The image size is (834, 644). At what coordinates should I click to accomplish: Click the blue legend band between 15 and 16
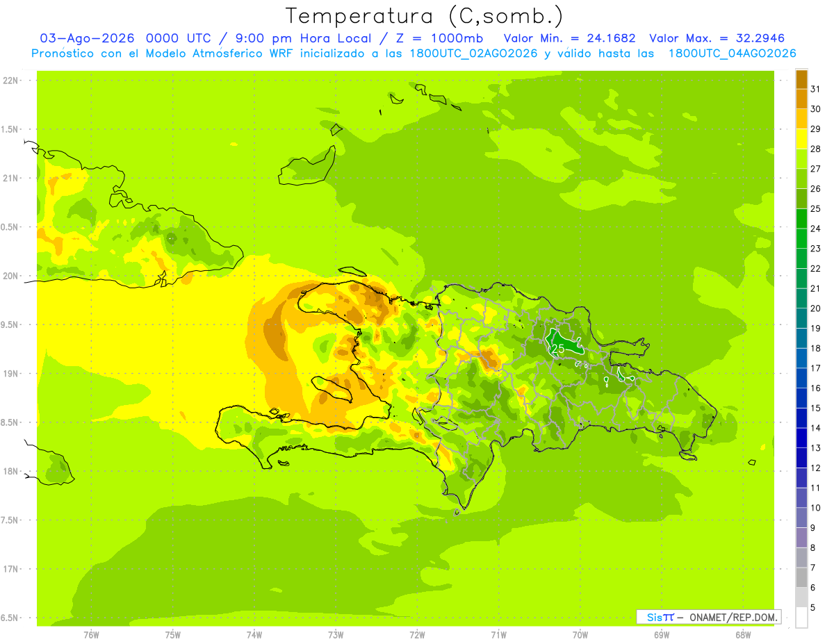801,397
